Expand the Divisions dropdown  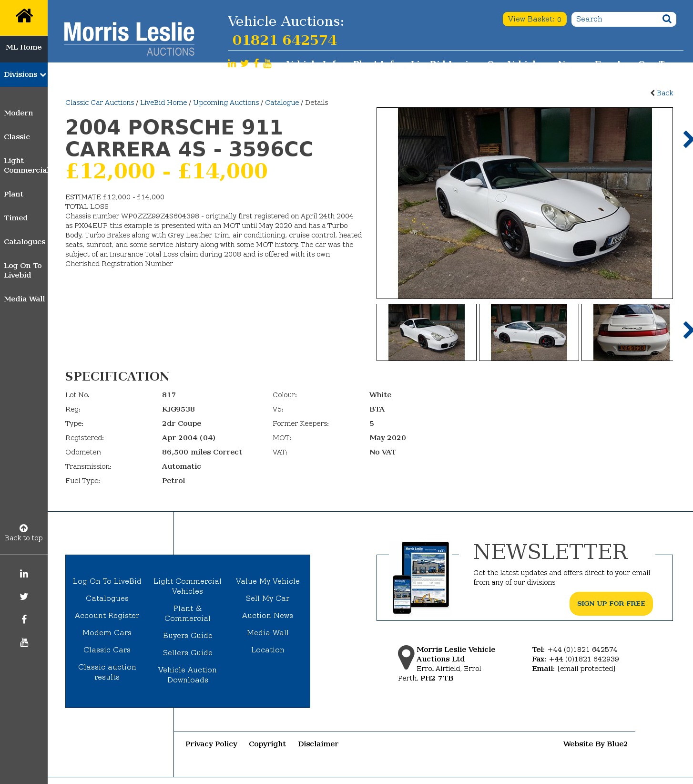click(x=24, y=74)
